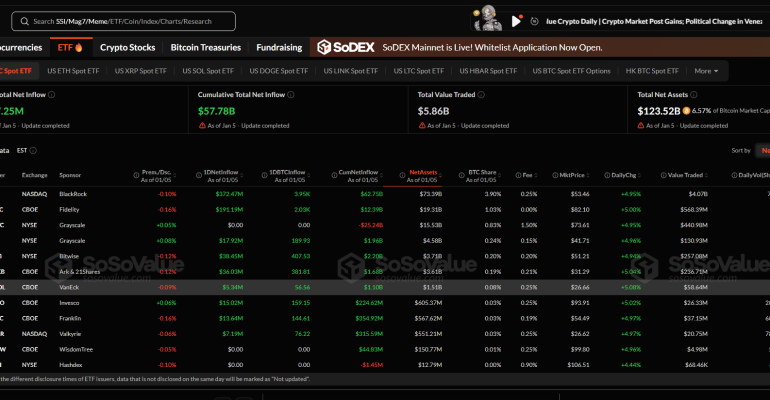Click the warning icon under Total Value Traded
The height and width of the screenshot is (400, 770).
[x=422, y=125]
